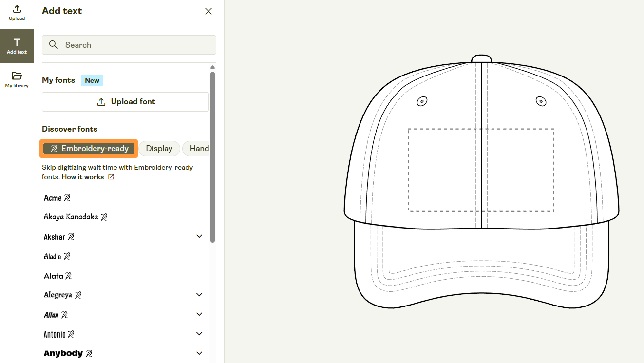The image size is (644, 363).
Task: Expand the Allan font variants
Action: [199, 314]
